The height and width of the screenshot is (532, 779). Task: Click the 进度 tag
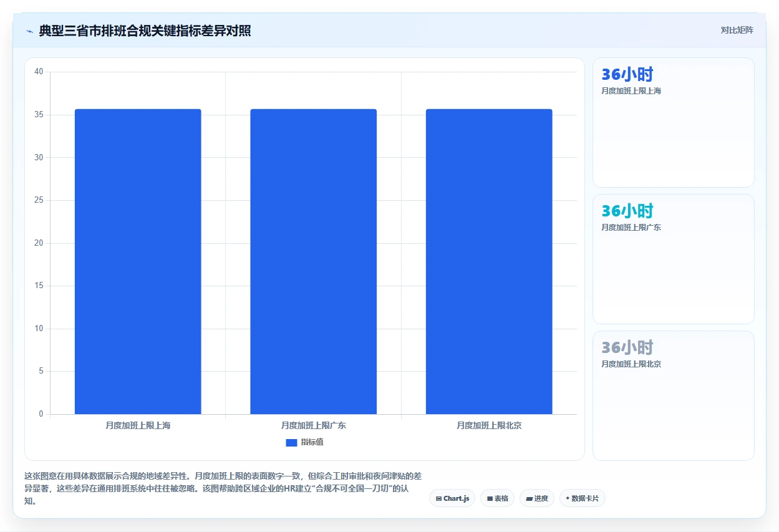[536, 498]
